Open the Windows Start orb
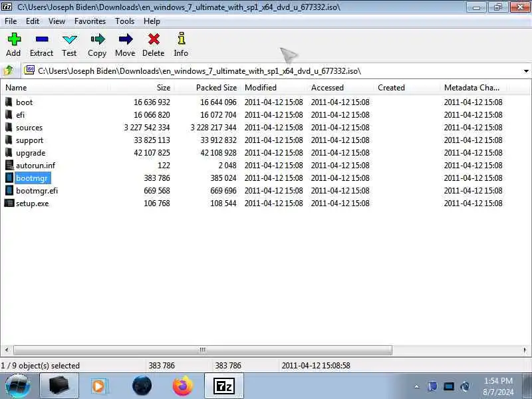Screen dimensions: 532x399 tap(18, 386)
